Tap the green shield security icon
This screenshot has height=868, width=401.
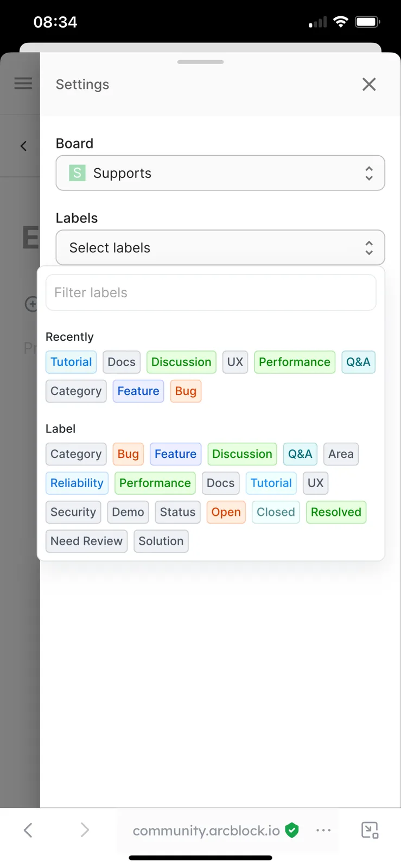292,830
